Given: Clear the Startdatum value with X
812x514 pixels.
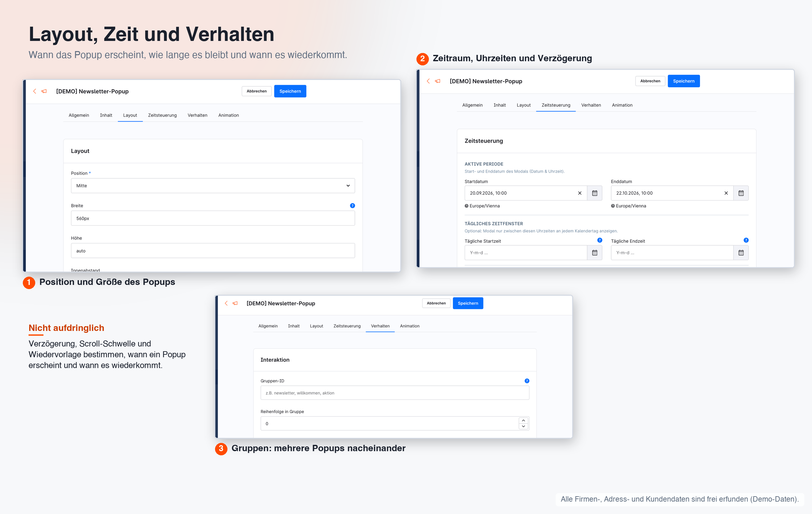Looking at the screenshot, I should point(580,193).
